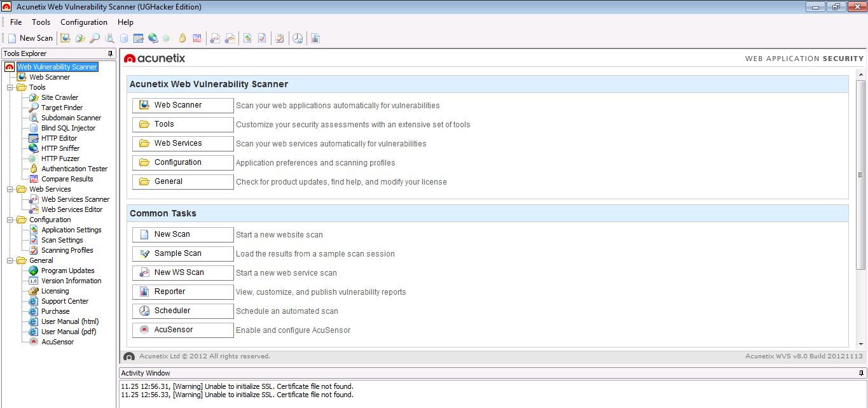The image size is (868, 408).
Task: Click New WS Scan under Common Tasks
Action: point(183,273)
